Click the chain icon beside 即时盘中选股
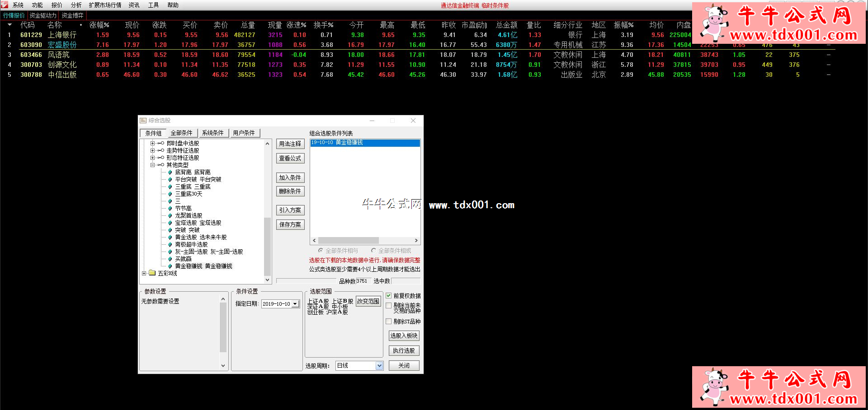Image resolution: width=868 pixels, height=410 pixels. [160, 143]
